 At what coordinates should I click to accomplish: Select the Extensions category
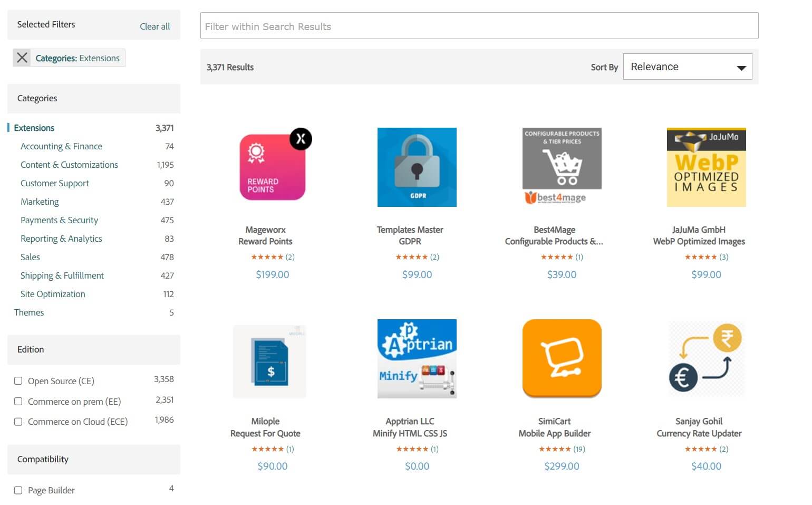34,128
